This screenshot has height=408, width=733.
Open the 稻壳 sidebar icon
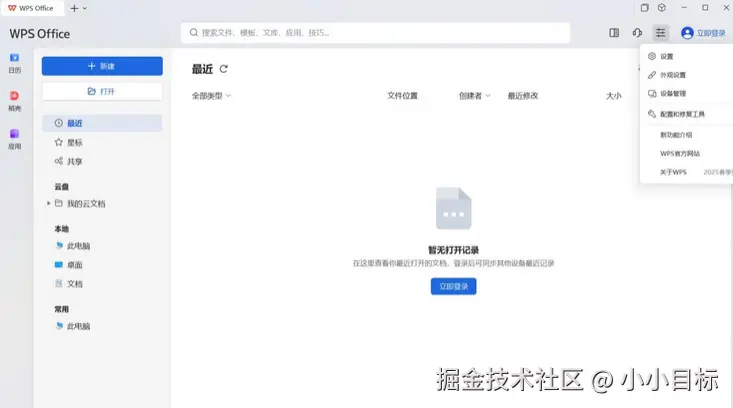(x=14, y=101)
